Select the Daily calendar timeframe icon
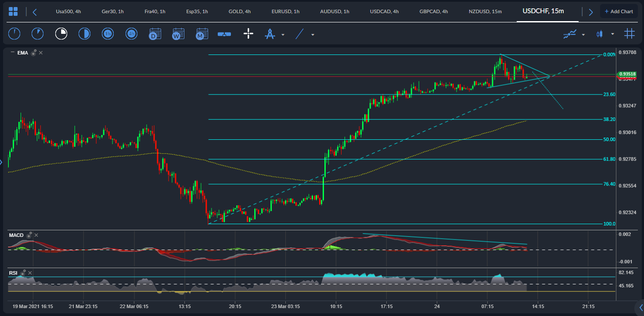Screen dimensions: 644x316 click(x=155, y=34)
